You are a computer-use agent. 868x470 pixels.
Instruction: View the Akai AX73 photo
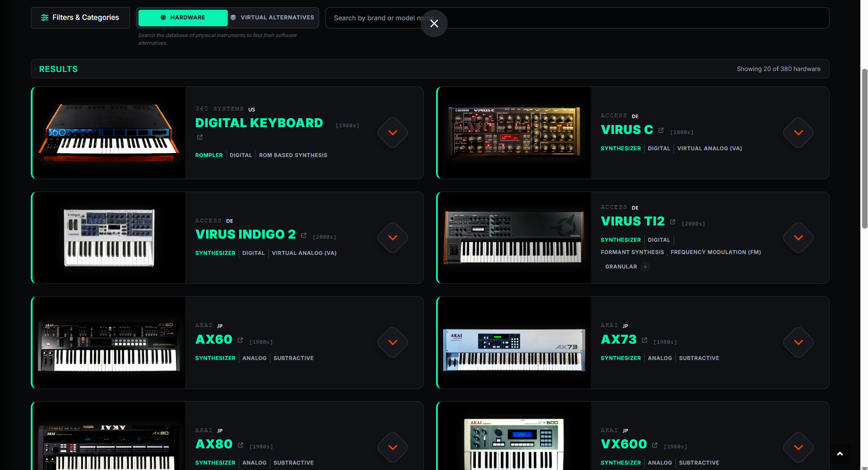pos(514,342)
